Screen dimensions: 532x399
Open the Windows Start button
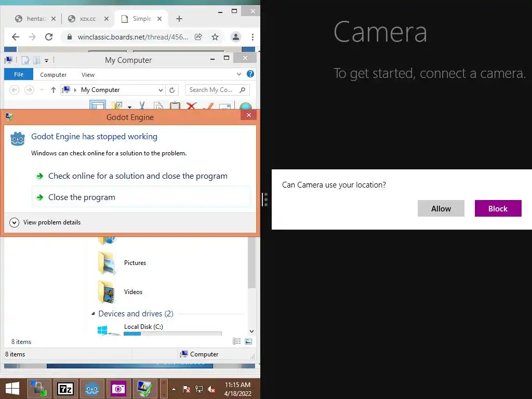tap(12, 389)
